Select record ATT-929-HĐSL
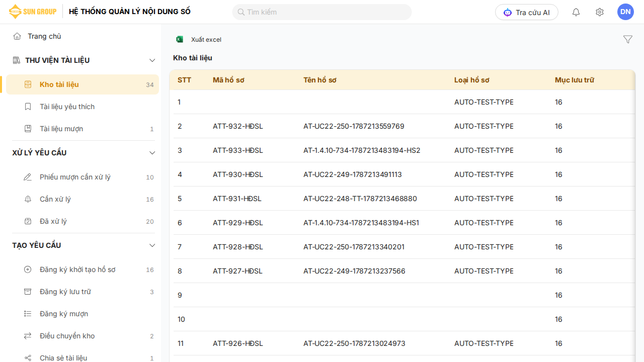The image size is (644, 362). [x=238, y=223]
